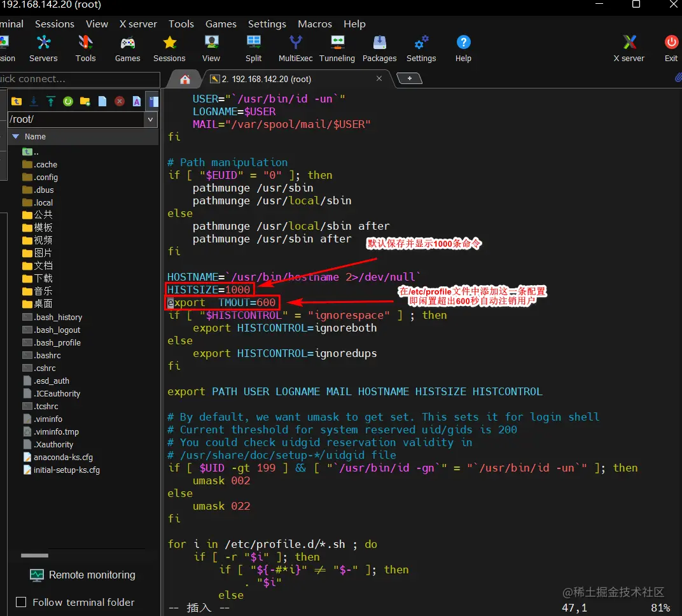Screen dimensions: 682x616
Task: Open the Macros menu
Action: 315,24
